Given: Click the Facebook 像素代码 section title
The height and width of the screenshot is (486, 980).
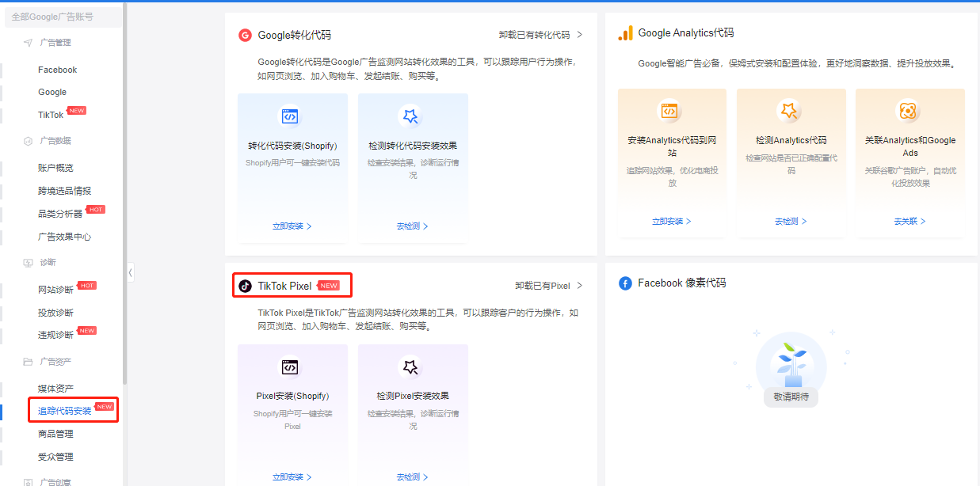Looking at the screenshot, I should 682,283.
